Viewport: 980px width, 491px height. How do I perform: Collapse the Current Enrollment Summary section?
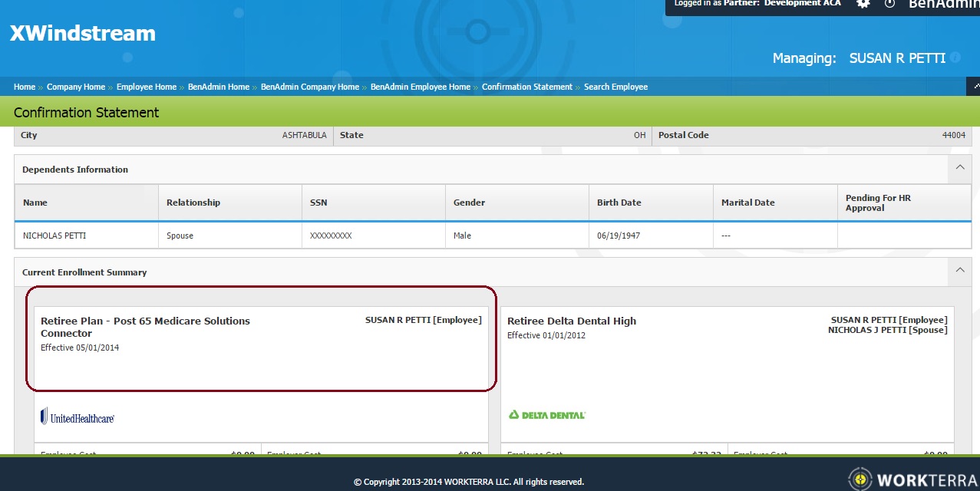[x=959, y=271]
